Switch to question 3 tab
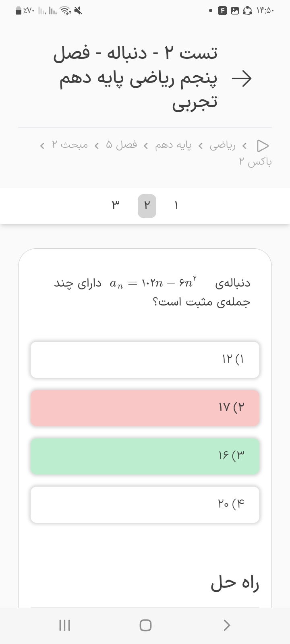 [x=116, y=206]
